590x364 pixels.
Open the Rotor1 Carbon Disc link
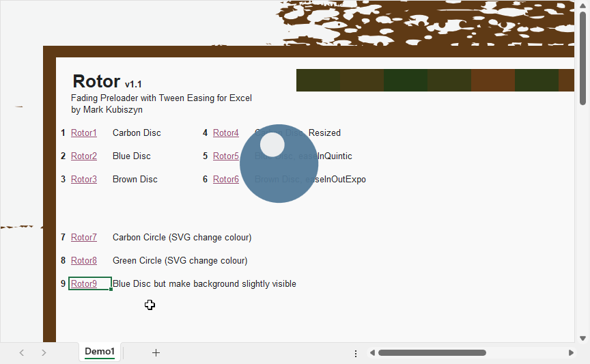tap(84, 133)
